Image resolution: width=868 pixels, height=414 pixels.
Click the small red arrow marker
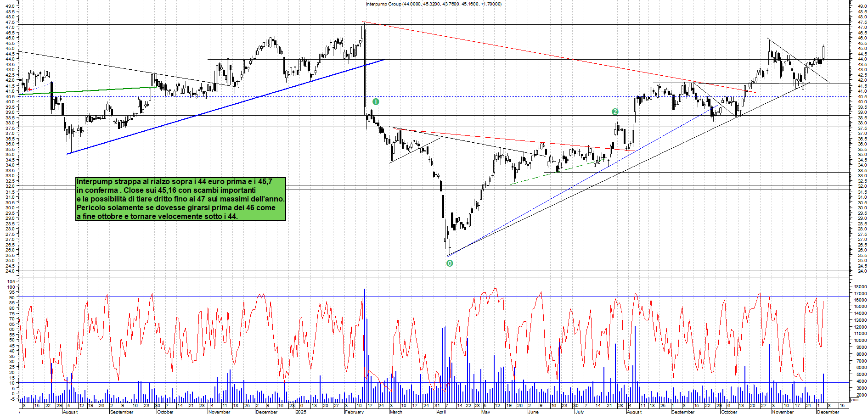coord(30,90)
